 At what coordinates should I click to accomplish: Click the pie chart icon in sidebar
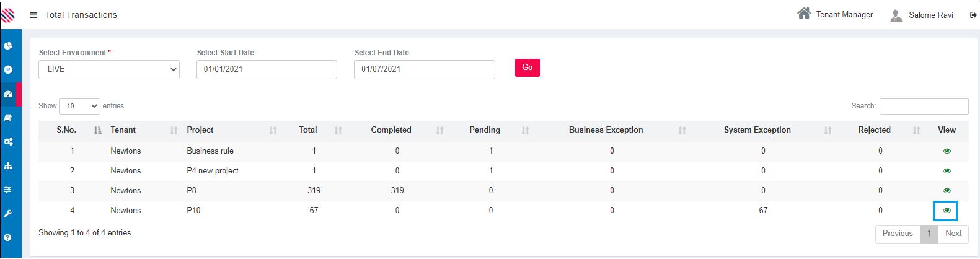(x=8, y=46)
